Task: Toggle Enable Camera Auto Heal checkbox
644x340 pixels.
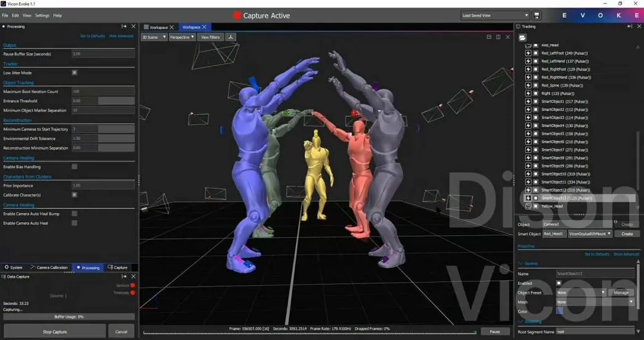Action: (74, 223)
